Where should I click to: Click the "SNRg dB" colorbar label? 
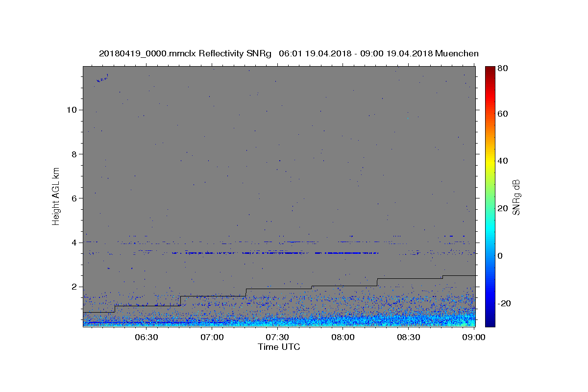(516, 197)
